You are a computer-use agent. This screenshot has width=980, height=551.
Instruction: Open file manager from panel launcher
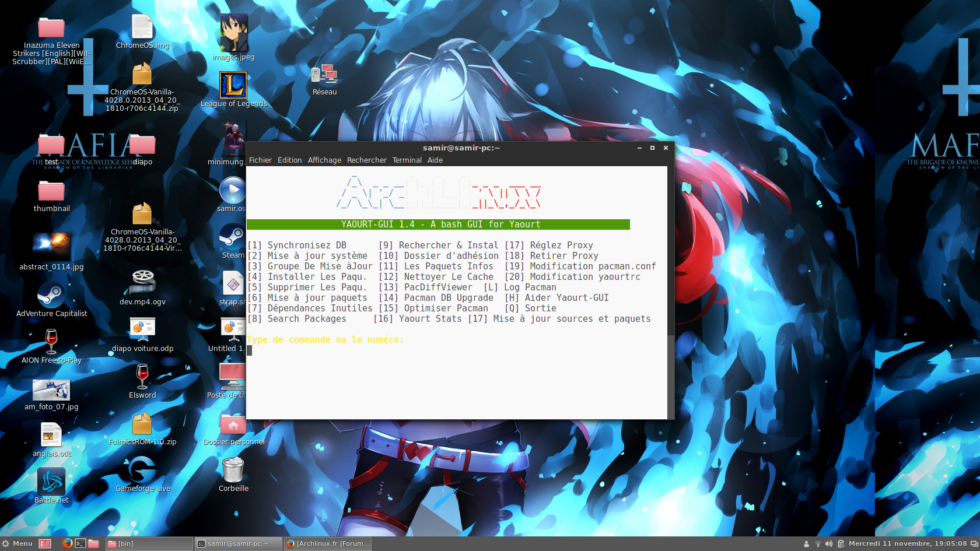tap(93, 543)
